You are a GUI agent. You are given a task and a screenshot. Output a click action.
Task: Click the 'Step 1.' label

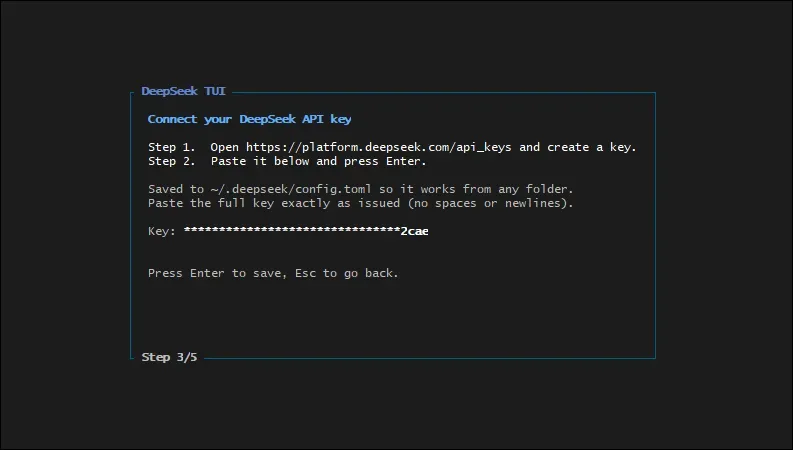(x=171, y=147)
